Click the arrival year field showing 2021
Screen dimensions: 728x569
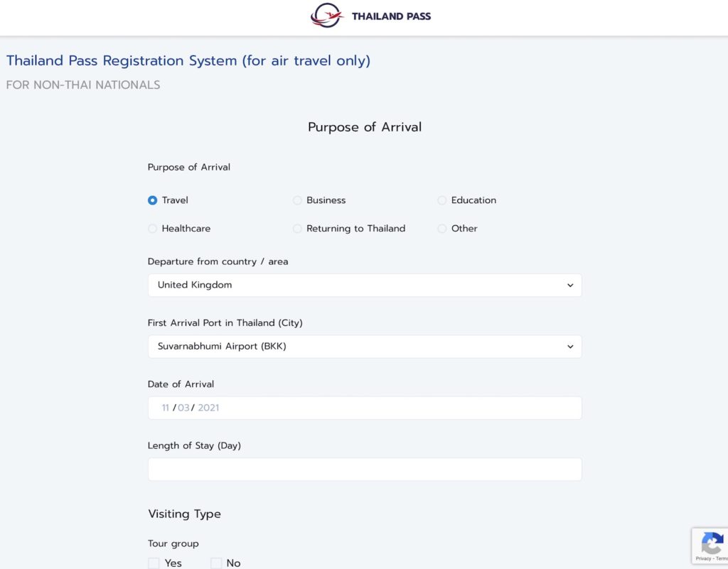click(209, 407)
